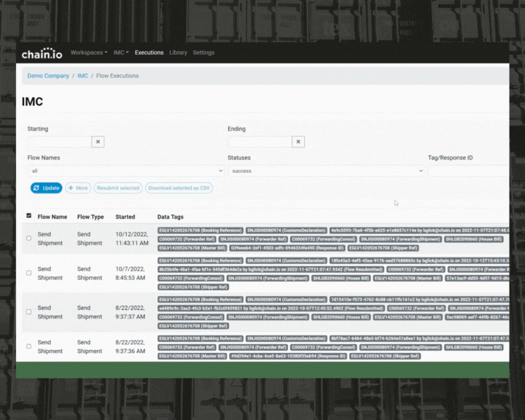525x420 pixels.
Task: Click the Data Tags column header
Action: click(x=171, y=217)
